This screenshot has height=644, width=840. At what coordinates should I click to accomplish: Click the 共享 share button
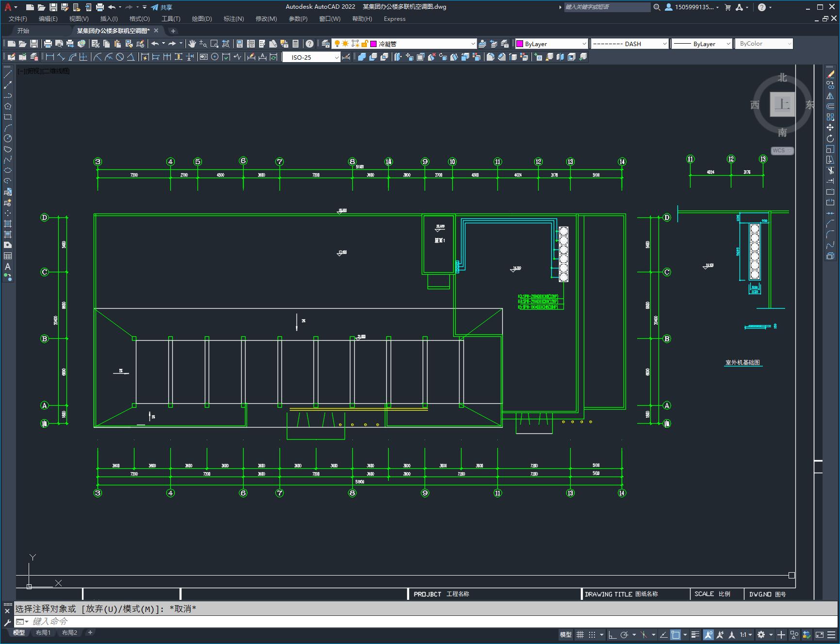point(162,7)
